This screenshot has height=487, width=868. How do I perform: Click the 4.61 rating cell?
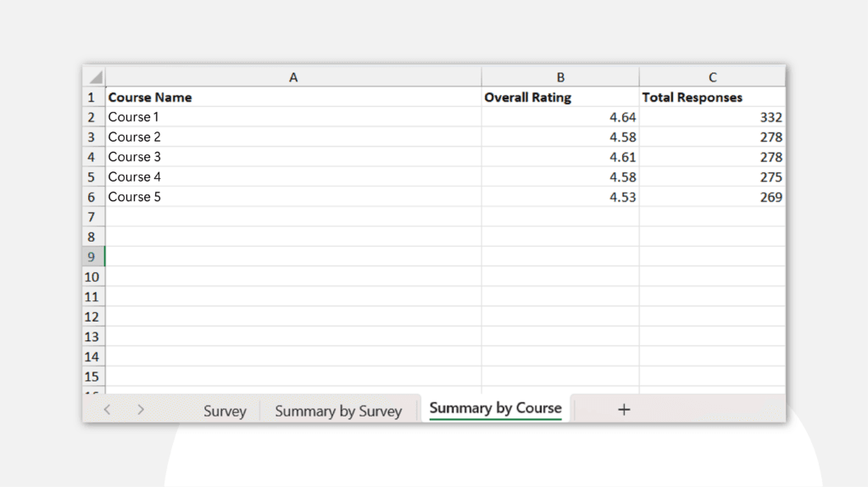pos(560,157)
